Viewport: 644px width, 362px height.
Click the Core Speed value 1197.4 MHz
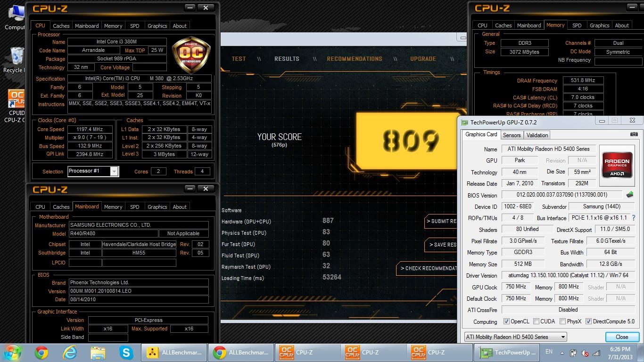coord(90,129)
